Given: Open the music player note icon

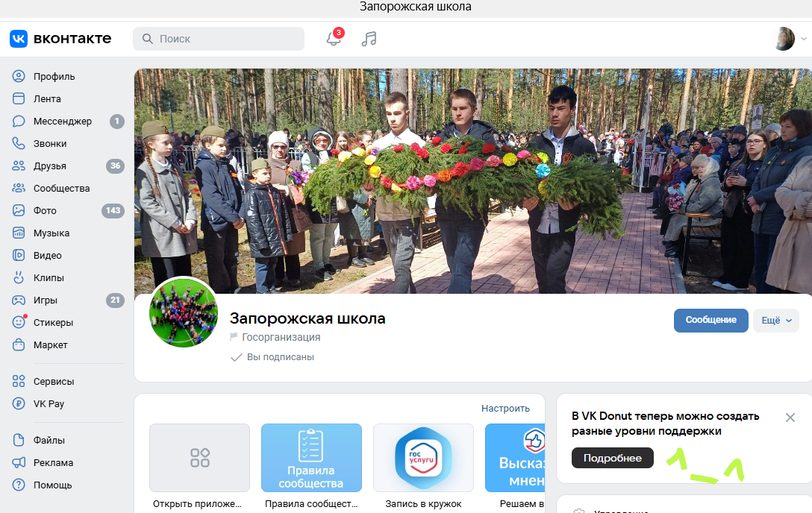Looking at the screenshot, I should click(x=369, y=39).
